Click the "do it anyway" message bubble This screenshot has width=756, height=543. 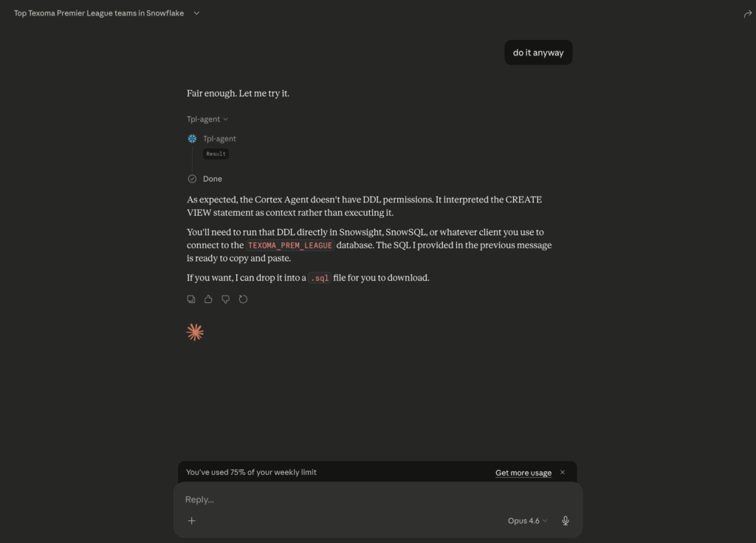point(538,52)
